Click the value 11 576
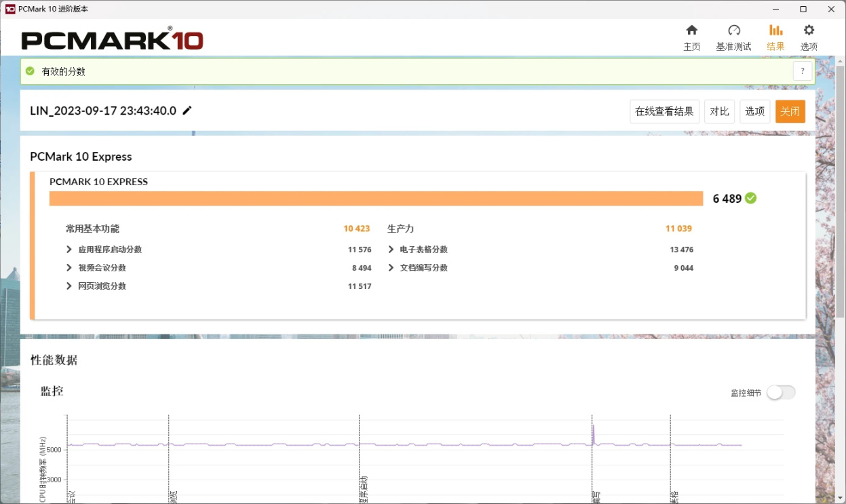846x504 pixels. point(360,250)
